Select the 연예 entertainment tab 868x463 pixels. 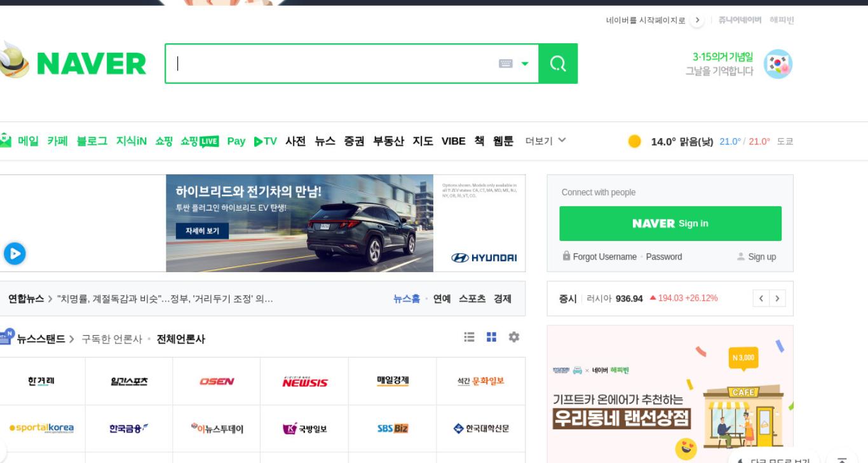pyautogui.click(x=442, y=299)
